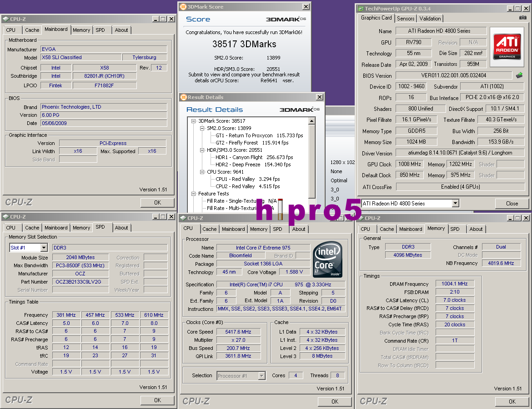Viewport: 532px width, 409px height.
Task: Collapse the SM2.0 Score: 13899 node
Action: pyautogui.click(x=202, y=128)
